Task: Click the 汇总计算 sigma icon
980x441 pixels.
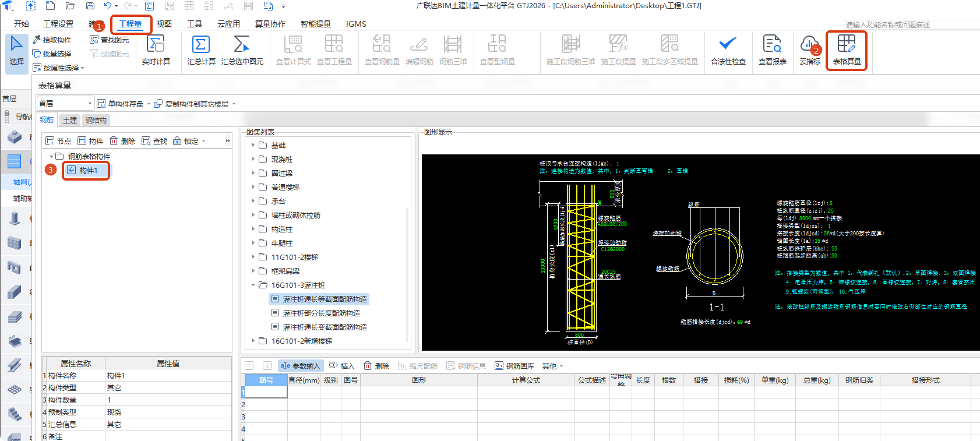Action: (201, 45)
